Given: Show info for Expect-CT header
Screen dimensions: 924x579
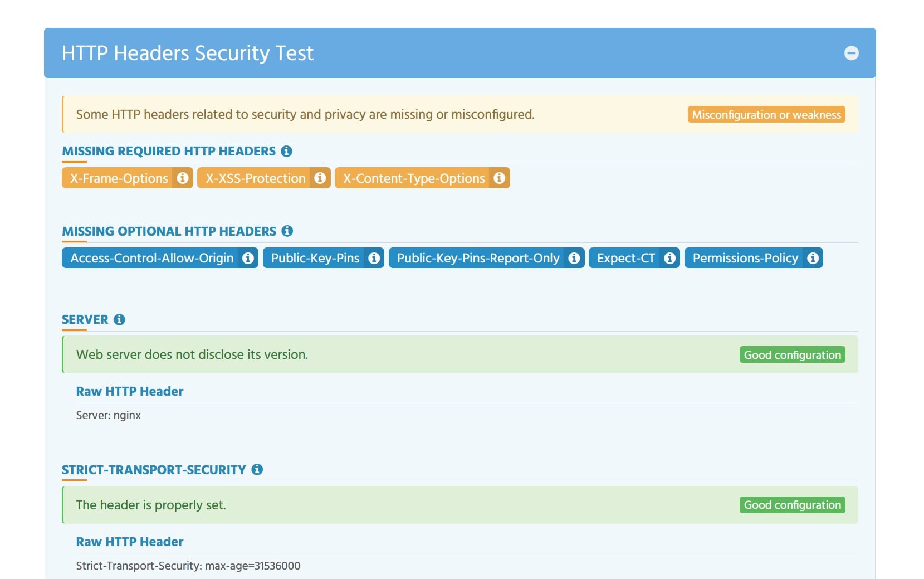Looking at the screenshot, I should tap(670, 258).
